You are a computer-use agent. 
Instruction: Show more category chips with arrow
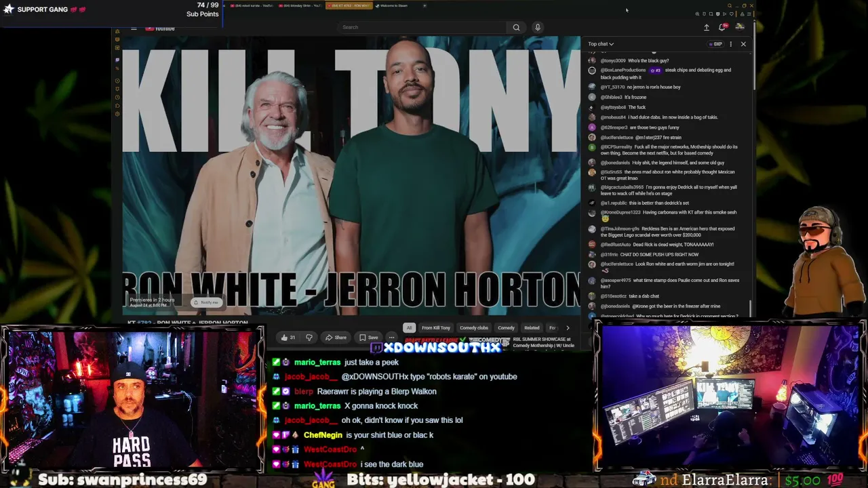pyautogui.click(x=568, y=328)
